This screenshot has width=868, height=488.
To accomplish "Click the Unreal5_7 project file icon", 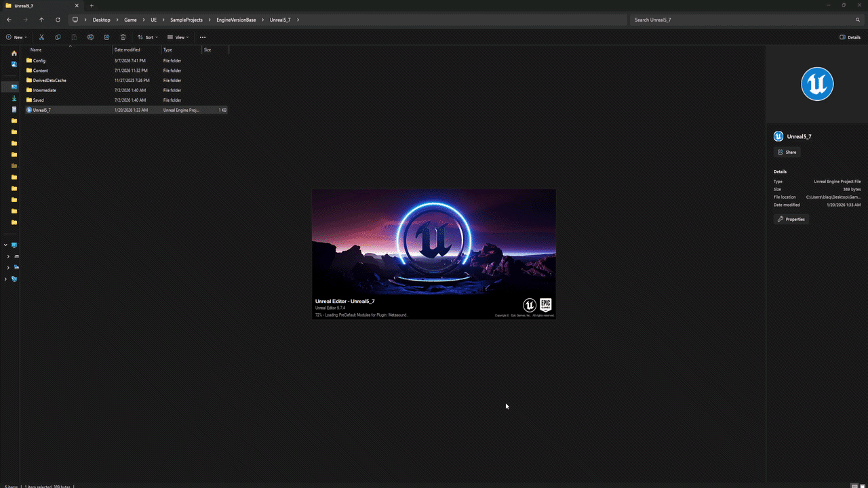I will pos(29,110).
